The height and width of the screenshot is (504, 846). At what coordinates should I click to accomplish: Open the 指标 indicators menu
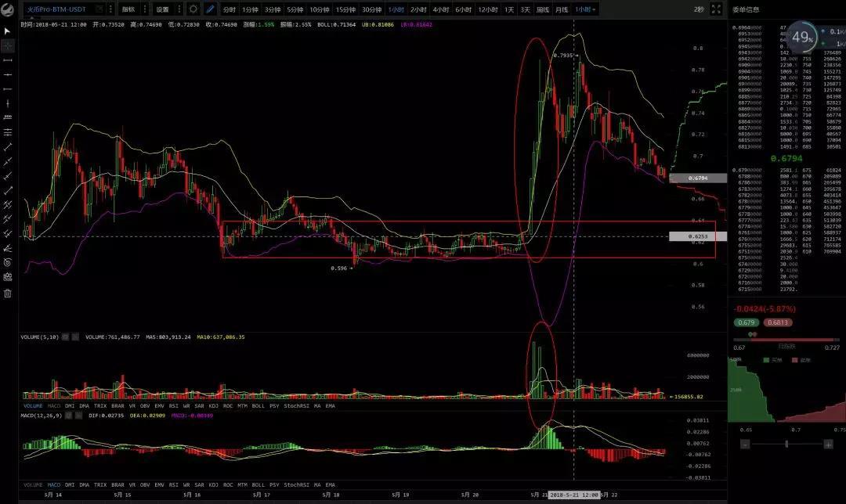click(x=130, y=9)
